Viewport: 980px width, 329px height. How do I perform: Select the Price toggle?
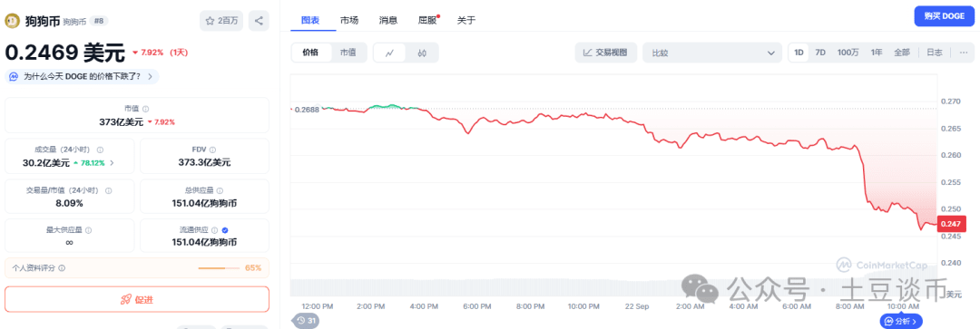310,53
